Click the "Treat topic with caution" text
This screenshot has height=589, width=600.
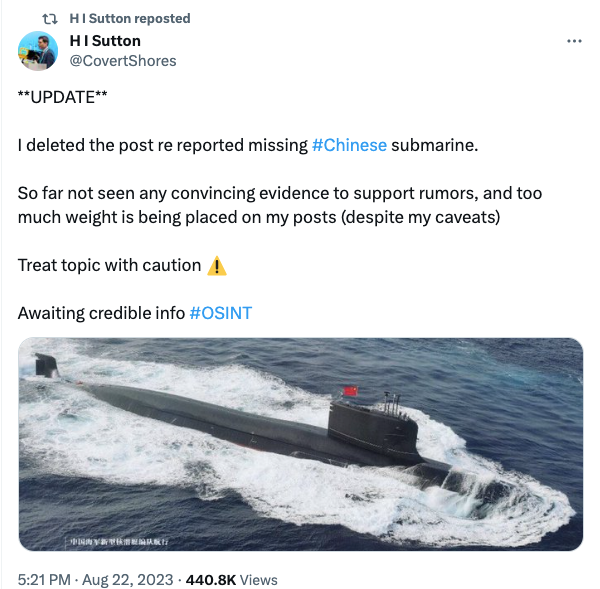click(x=109, y=266)
